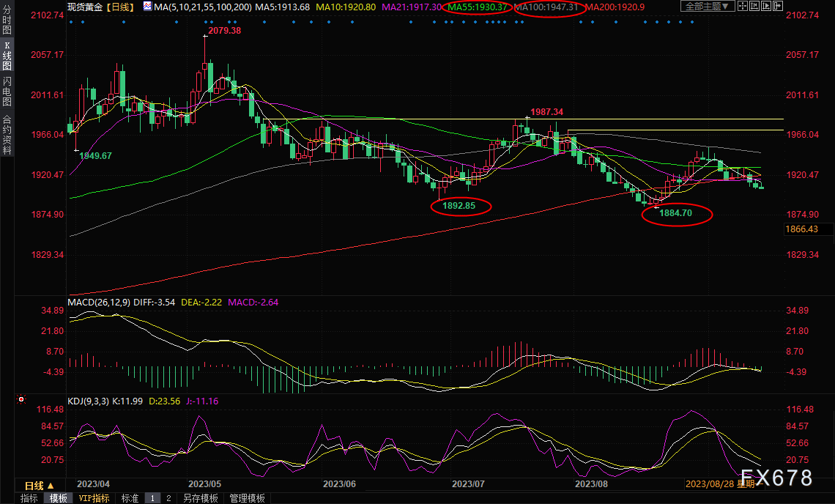The height and width of the screenshot is (504, 835).
Task: Click the D:23.56 value
Action: (164, 401)
